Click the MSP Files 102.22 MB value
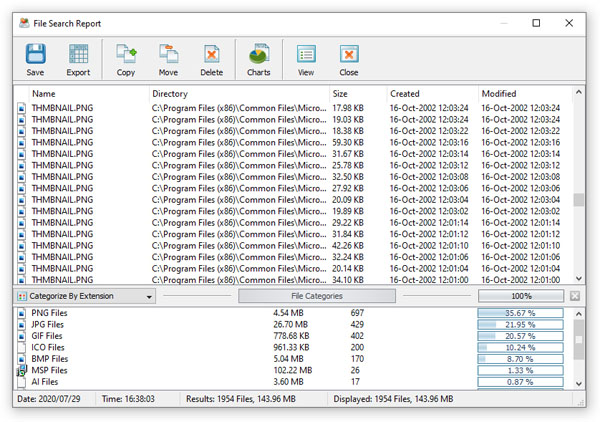The height and width of the screenshot is (422, 600). (x=293, y=371)
